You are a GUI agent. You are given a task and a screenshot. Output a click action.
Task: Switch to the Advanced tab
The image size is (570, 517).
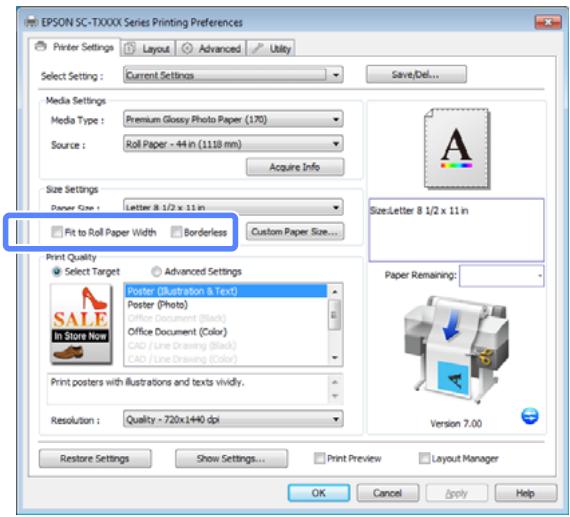[212, 48]
